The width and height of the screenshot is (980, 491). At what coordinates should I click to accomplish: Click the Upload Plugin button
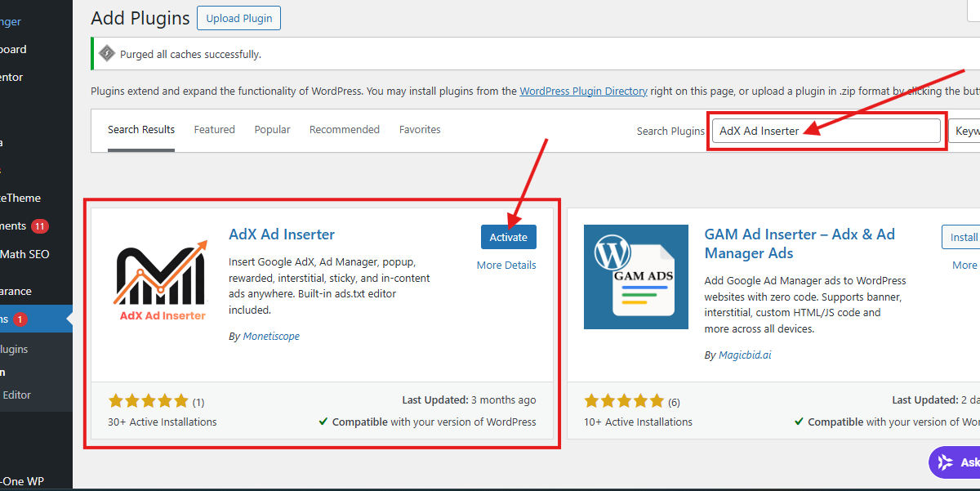(x=238, y=18)
